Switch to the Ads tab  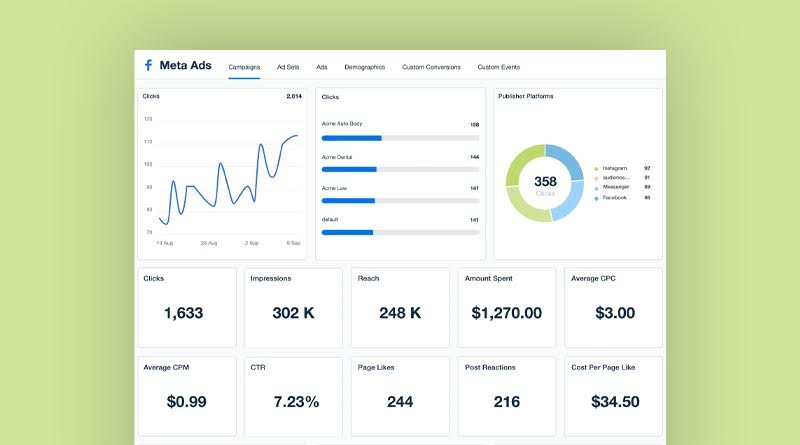(x=321, y=67)
